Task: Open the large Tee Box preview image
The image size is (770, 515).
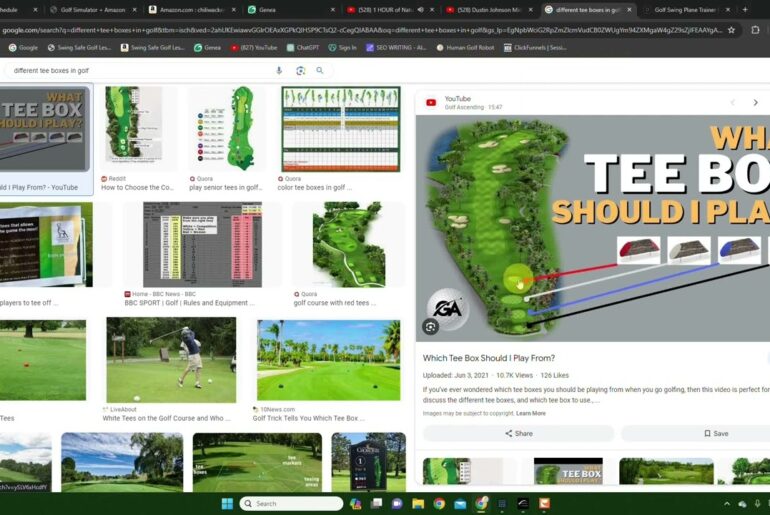Action: coord(593,228)
